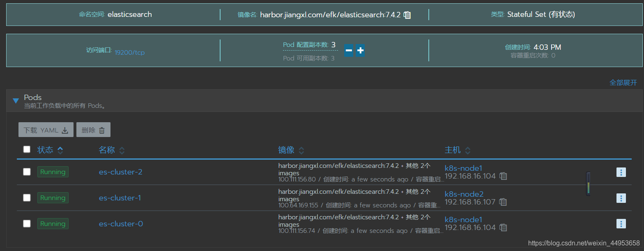The height and width of the screenshot is (251, 644).
Task: Collapse the Pods section triangle
Action: (16, 100)
